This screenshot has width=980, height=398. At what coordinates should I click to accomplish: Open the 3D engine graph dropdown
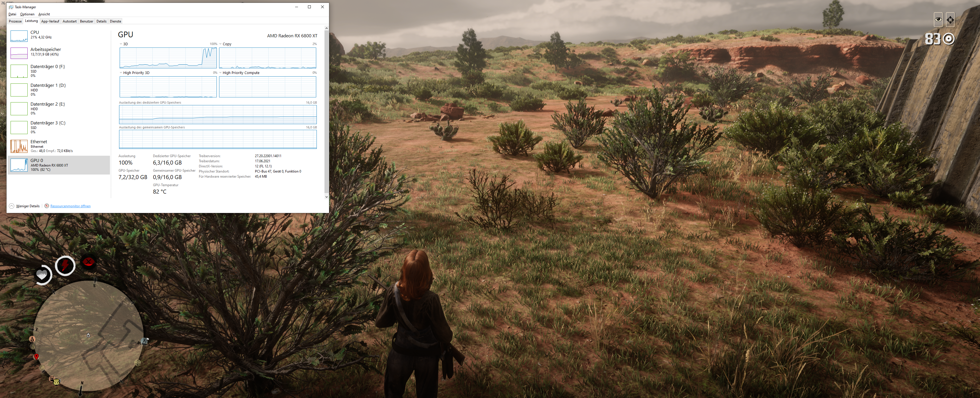click(x=121, y=44)
